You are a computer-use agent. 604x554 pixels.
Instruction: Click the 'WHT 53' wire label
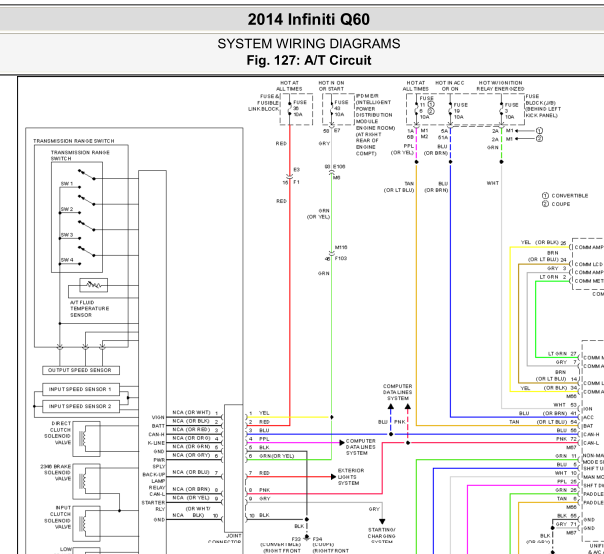coord(565,405)
